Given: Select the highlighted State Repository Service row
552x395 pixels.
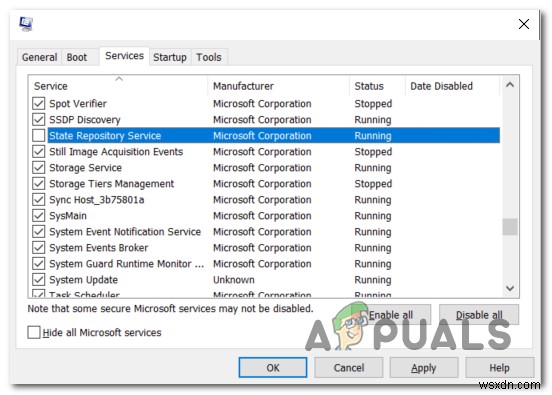Looking at the screenshot, I should pyautogui.click(x=274, y=136).
